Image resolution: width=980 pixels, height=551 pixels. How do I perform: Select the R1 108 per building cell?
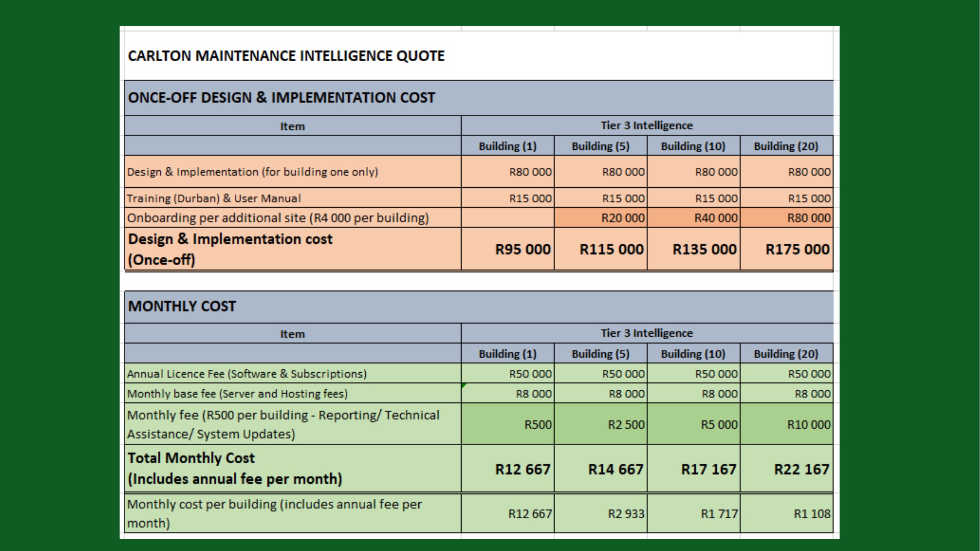click(787, 513)
